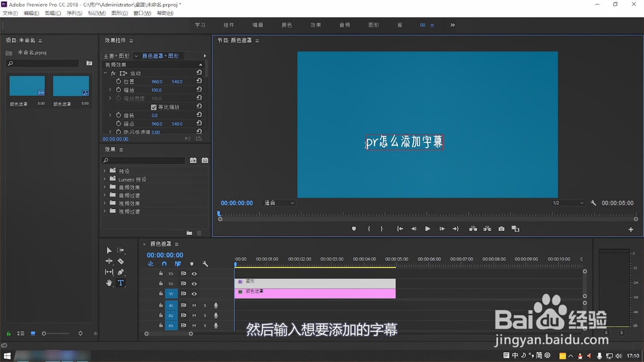This screenshot has height=362, width=644.
Task: Solo audio track A2
Action: point(205,316)
